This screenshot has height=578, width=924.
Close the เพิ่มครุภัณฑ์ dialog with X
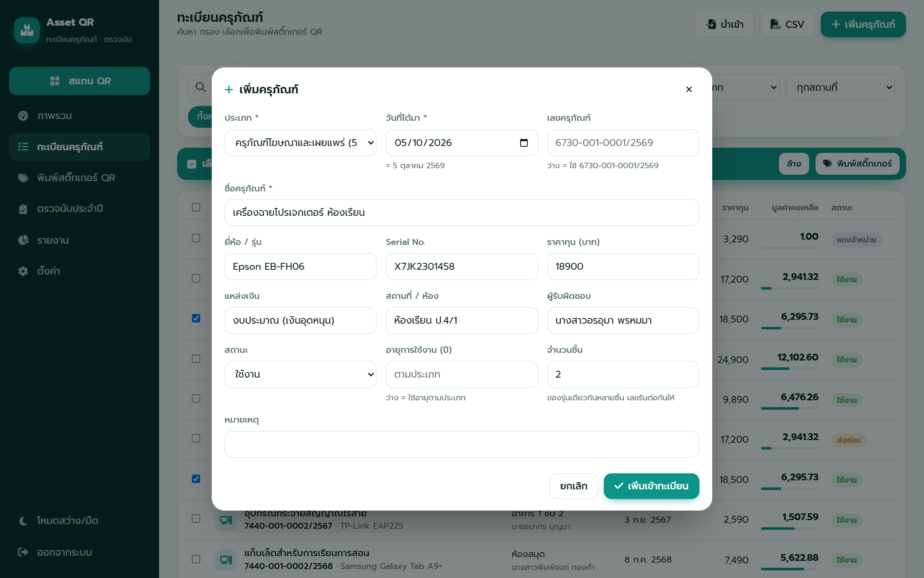click(x=689, y=89)
